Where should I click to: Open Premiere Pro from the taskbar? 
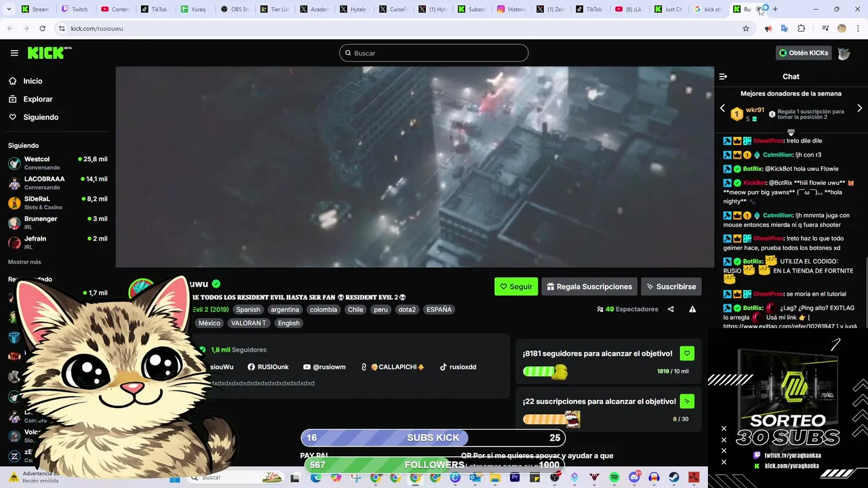coord(515,477)
